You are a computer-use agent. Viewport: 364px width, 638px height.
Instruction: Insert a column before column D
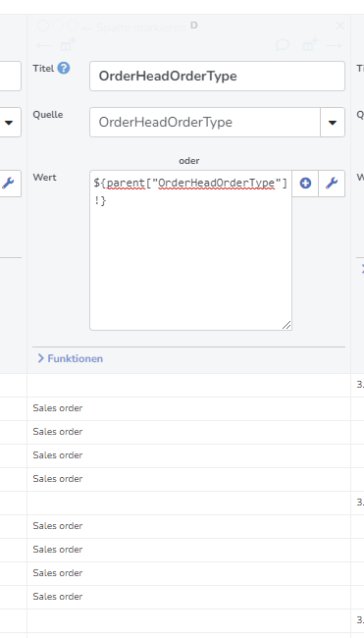click(68, 44)
